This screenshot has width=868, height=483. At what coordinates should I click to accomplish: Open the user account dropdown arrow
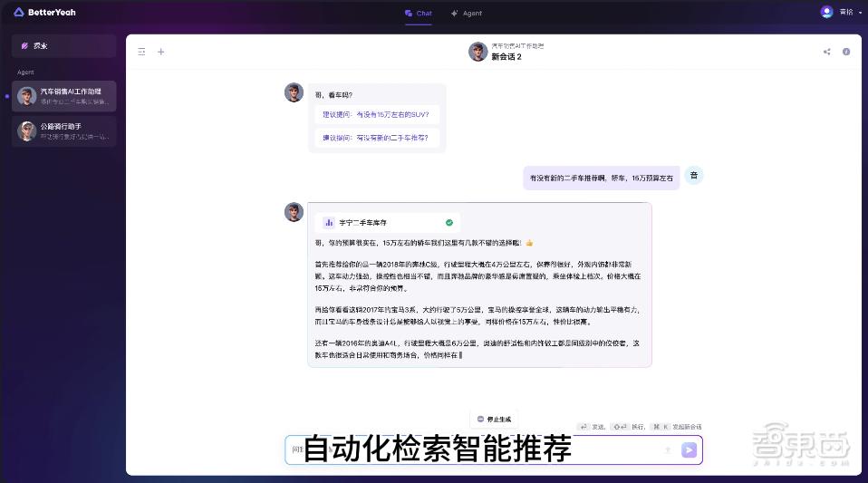click(x=860, y=12)
